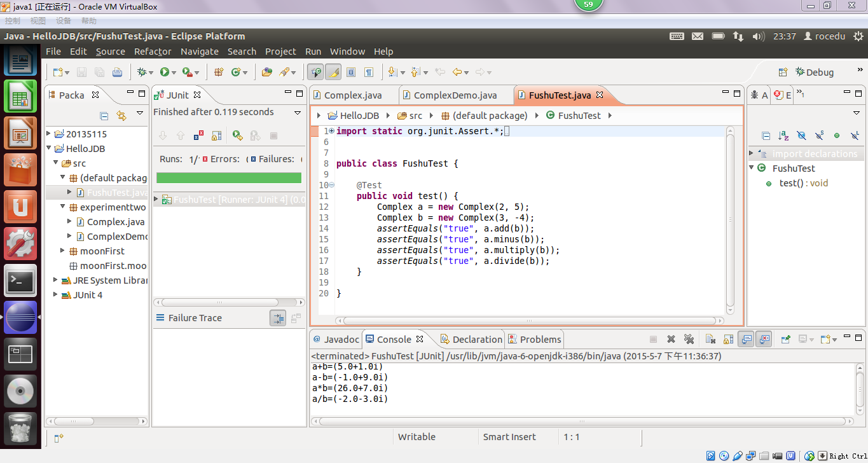Toggle Hide Local Types in Outline
Viewport: 868px width, 463px height.
pos(855,135)
